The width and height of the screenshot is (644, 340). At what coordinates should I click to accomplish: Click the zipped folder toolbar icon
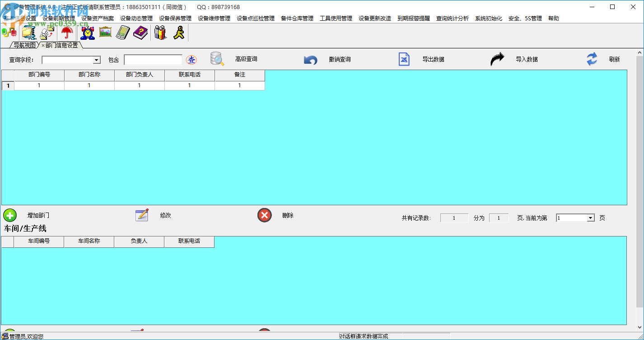tap(29, 33)
